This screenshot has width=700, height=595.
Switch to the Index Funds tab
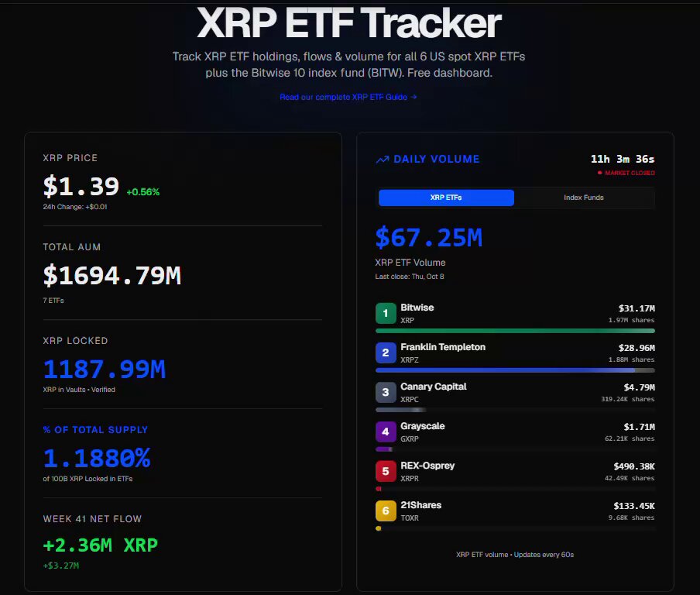pos(584,198)
